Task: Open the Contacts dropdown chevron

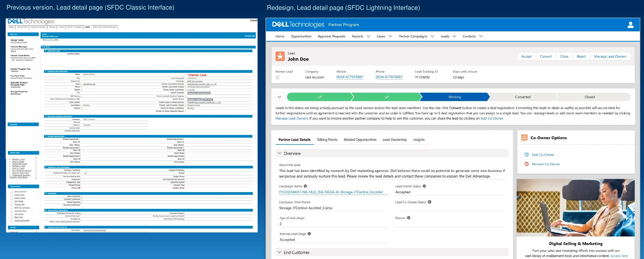Action: pos(481,36)
